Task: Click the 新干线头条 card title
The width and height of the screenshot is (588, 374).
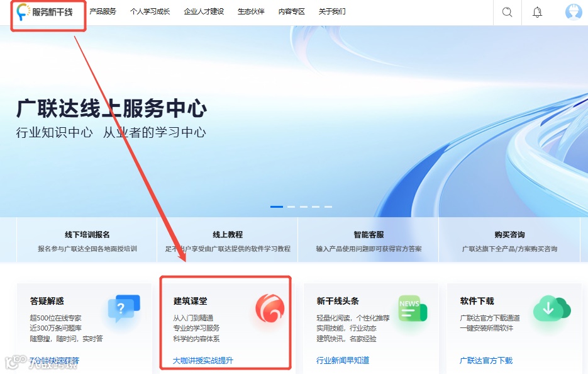Action: pos(338,301)
